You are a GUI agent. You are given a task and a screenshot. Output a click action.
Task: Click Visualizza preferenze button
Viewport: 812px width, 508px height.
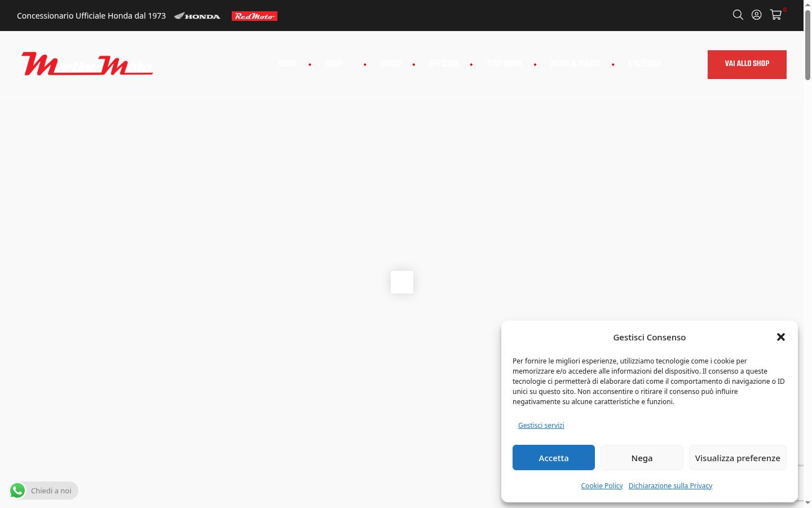pos(738,458)
